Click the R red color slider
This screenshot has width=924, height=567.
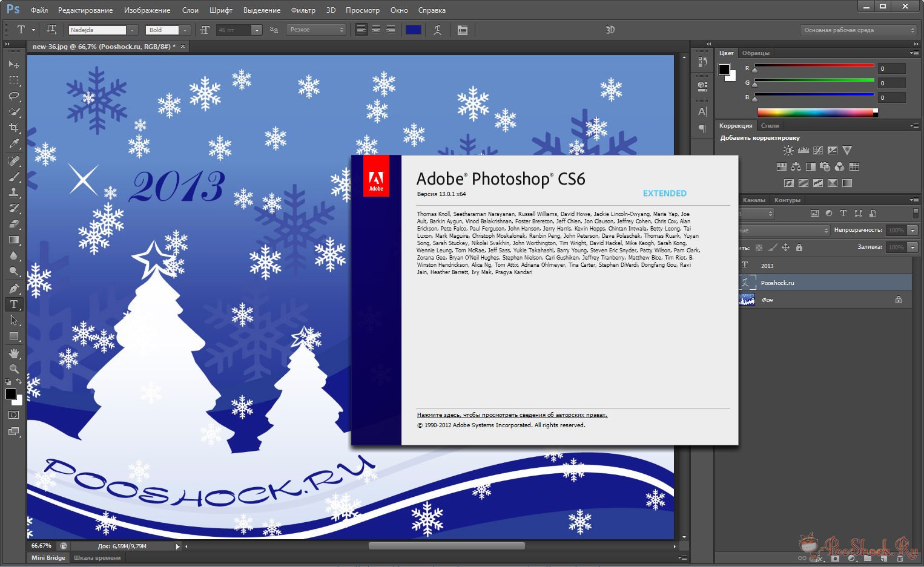[x=814, y=65]
